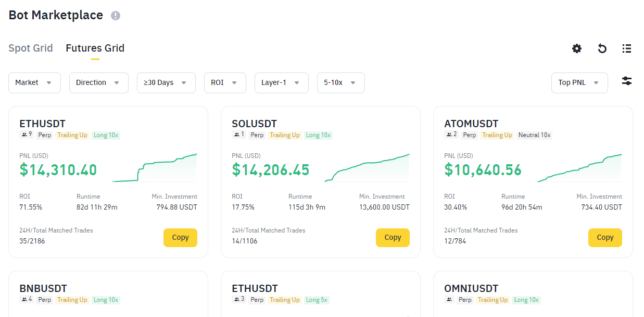Click the ATOMUSDT PNL chart
This screenshot has height=317, width=644.
coord(579,168)
